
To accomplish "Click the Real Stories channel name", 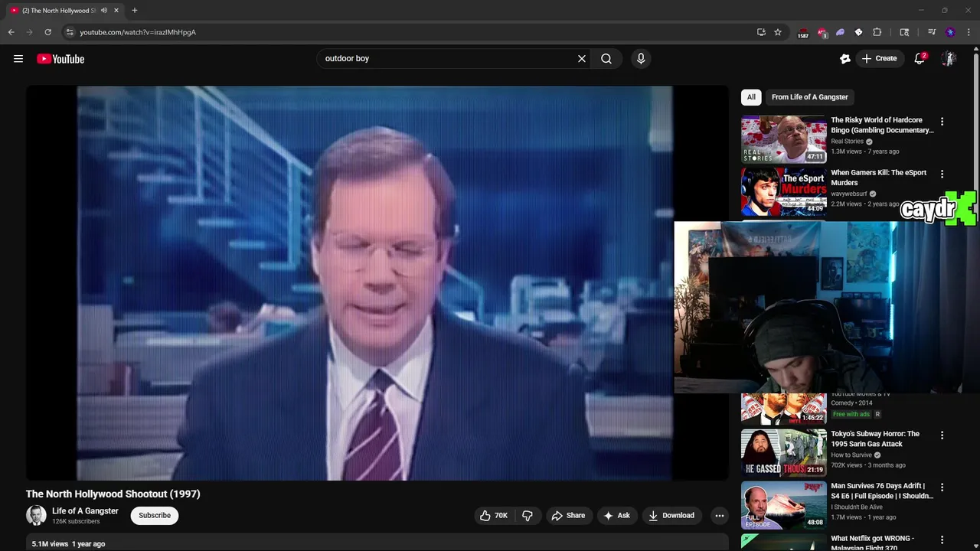I will pyautogui.click(x=847, y=142).
